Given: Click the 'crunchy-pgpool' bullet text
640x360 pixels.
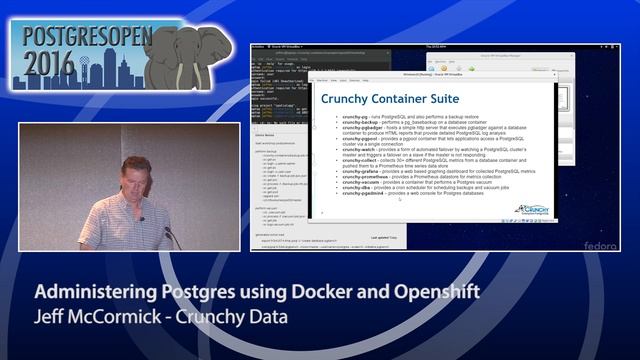Looking at the screenshot, I should point(360,139).
